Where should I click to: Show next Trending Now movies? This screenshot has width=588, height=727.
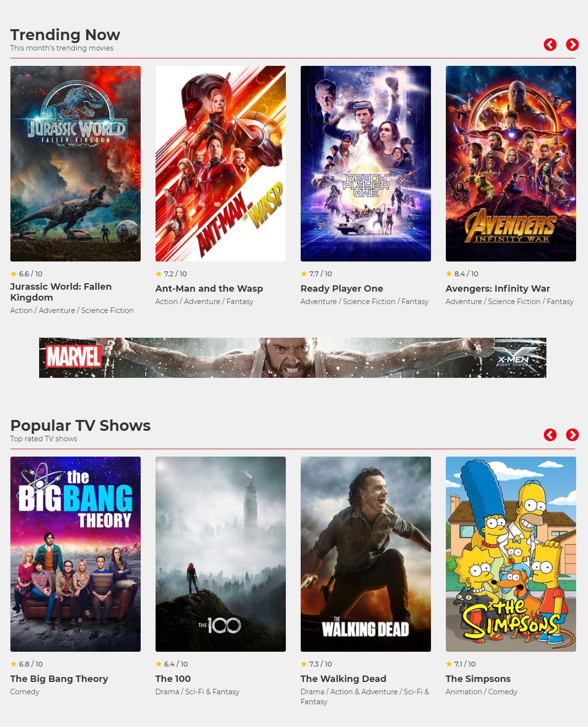572,45
